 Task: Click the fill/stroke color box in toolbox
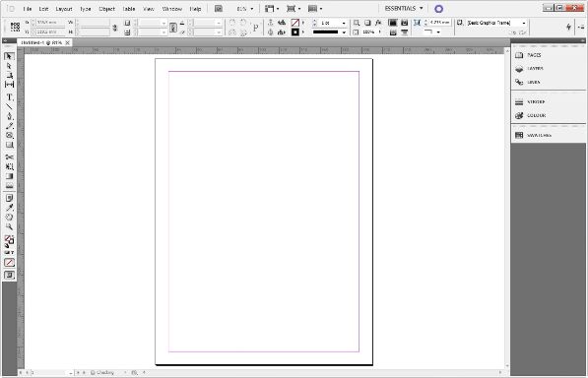point(9,240)
